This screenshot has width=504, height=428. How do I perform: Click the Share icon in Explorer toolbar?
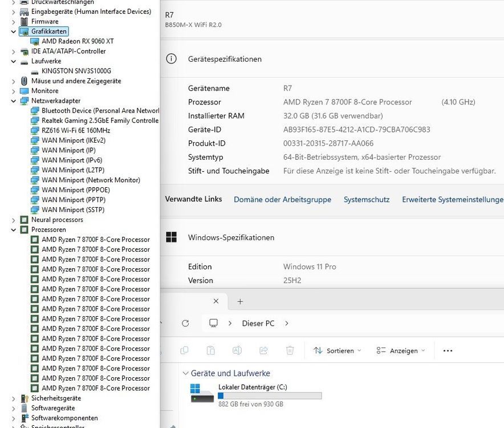tap(263, 350)
